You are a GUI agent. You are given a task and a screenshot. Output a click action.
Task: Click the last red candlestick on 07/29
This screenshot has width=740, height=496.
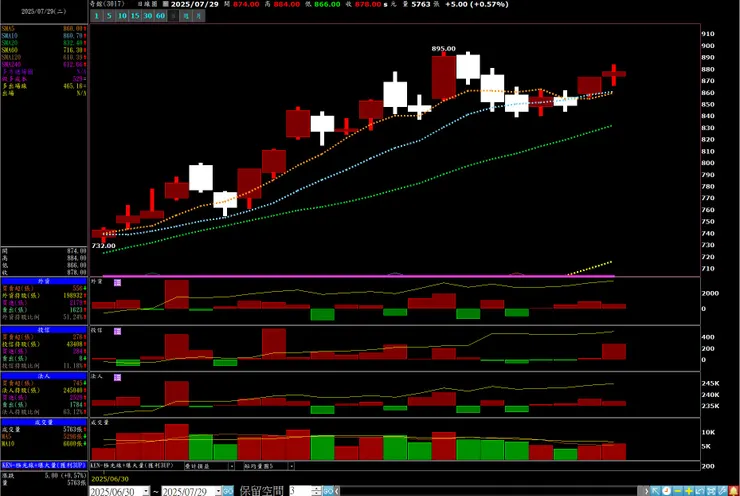pos(614,74)
